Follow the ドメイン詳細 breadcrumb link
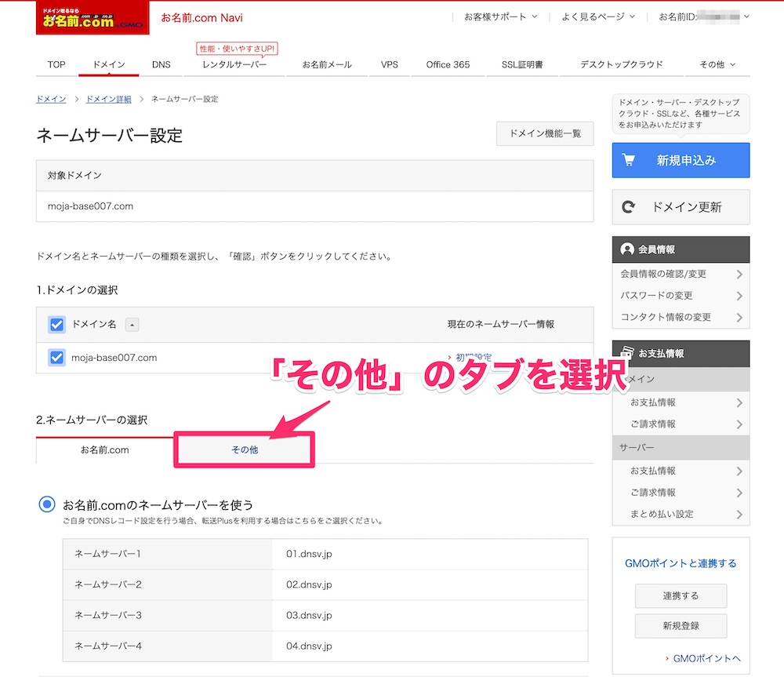Viewport: 784px width, 677px height. coord(108,99)
